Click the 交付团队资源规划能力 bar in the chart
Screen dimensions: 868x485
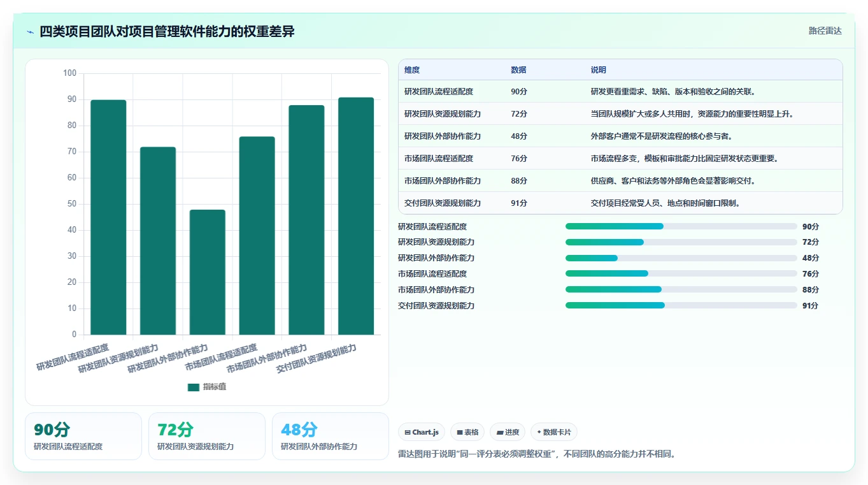click(356, 216)
